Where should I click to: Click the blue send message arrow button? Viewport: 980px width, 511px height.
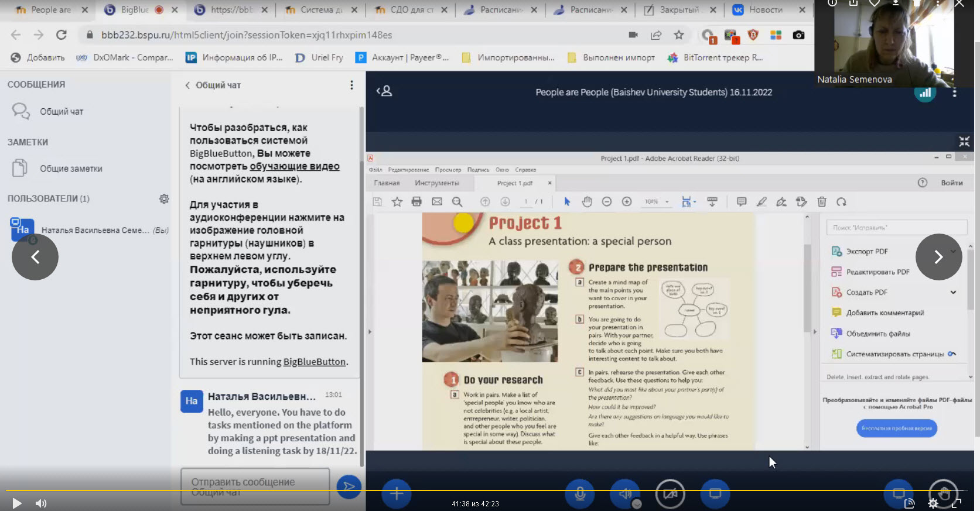(349, 486)
